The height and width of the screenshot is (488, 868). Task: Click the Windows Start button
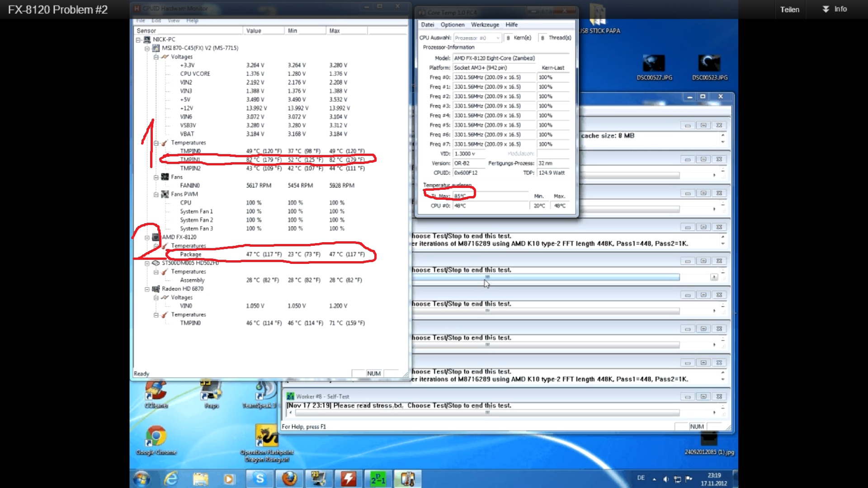(142, 479)
